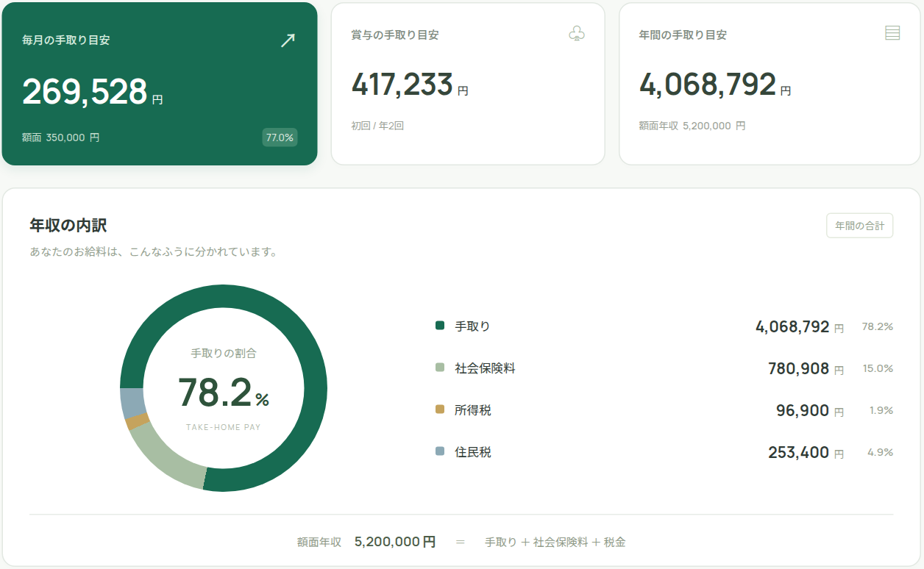Click the 手取り + 社会保険料 + 税金 formula
Image resolution: width=924 pixels, height=569 pixels.
pos(555,543)
